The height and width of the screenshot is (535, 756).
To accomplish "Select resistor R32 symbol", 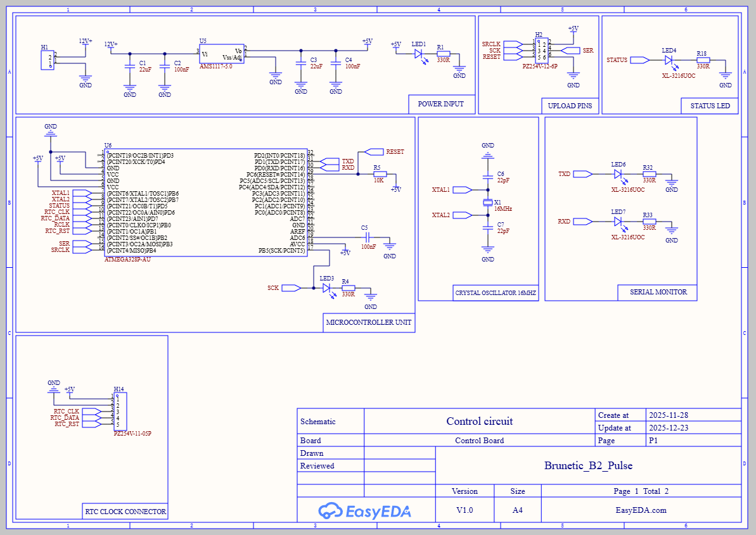I will (x=649, y=174).
